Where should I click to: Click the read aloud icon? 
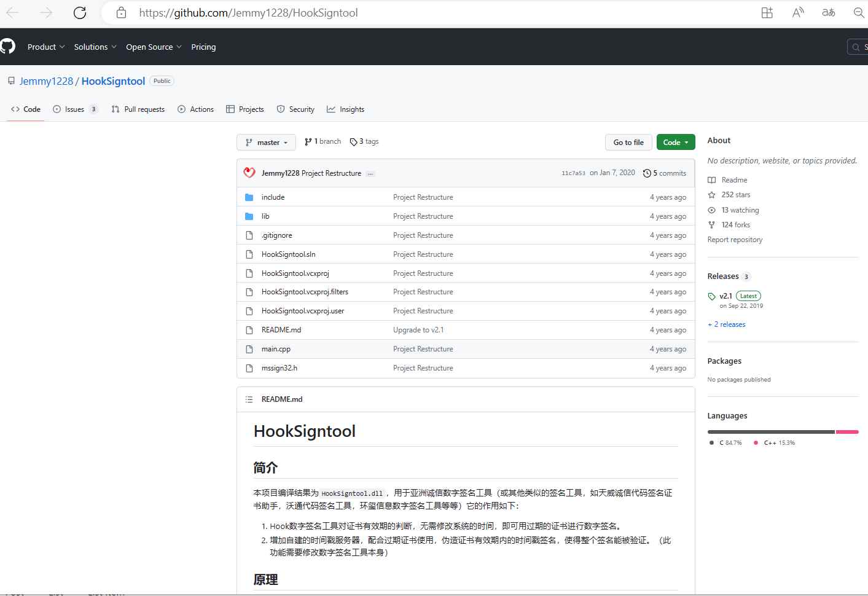click(798, 12)
